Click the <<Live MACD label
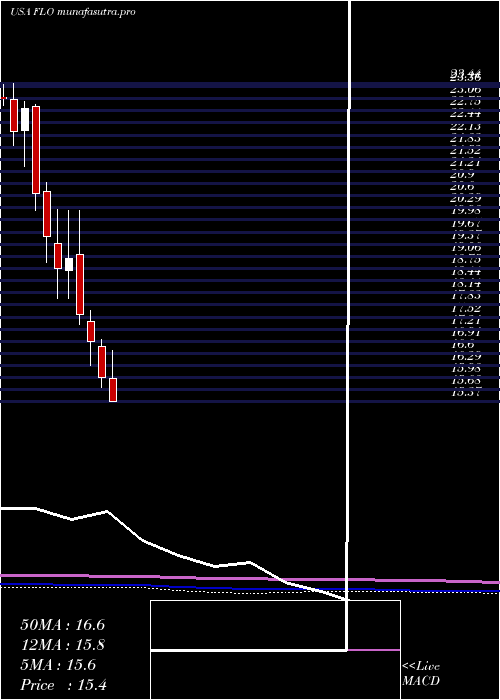Image resolution: width=500 pixels, height=700 pixels. point(421,674)
